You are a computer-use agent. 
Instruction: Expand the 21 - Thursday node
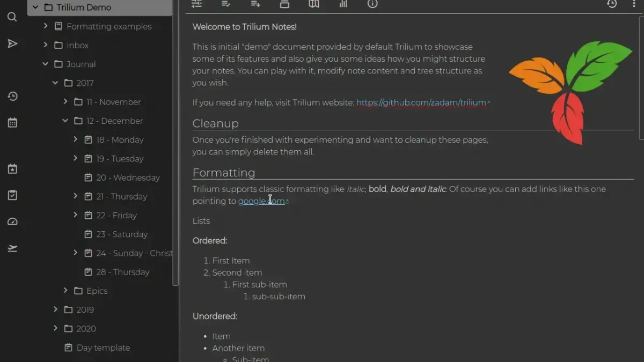coord(76,196)
